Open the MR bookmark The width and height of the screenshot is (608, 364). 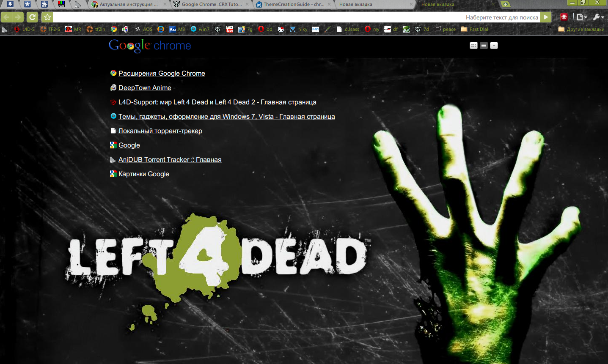coord(73,29)
